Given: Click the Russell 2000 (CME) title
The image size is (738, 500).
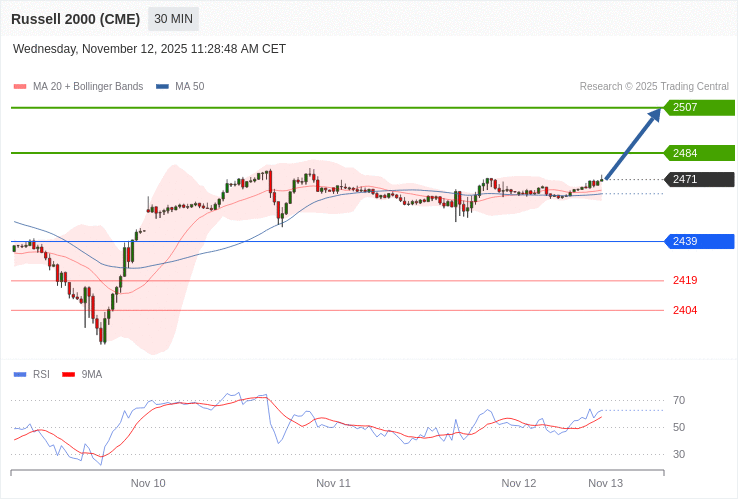Looking at the screenshot, I should tap(75, 19).
